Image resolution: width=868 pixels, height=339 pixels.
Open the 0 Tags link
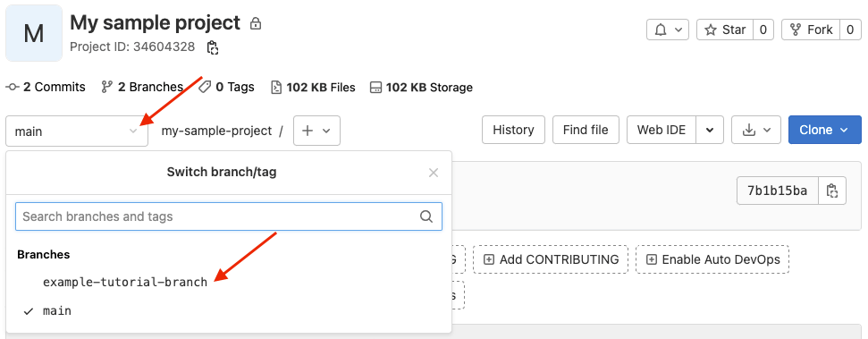tap(226, 87)
